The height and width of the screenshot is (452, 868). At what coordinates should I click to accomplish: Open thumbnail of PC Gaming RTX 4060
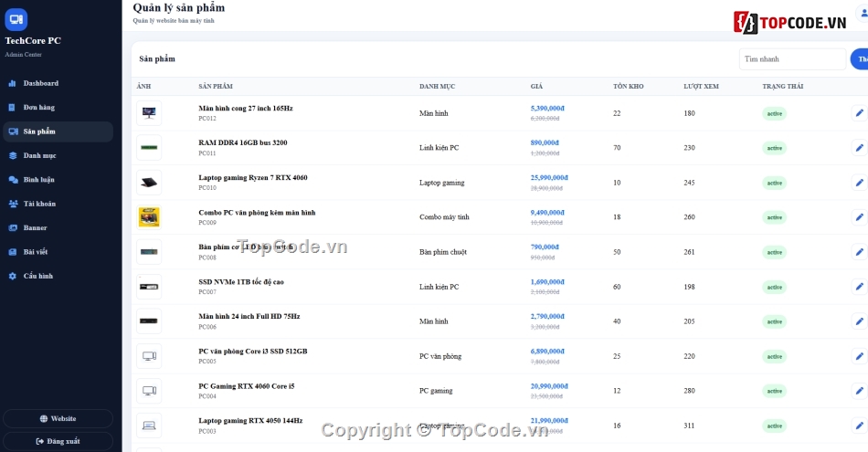coord(149,391)
